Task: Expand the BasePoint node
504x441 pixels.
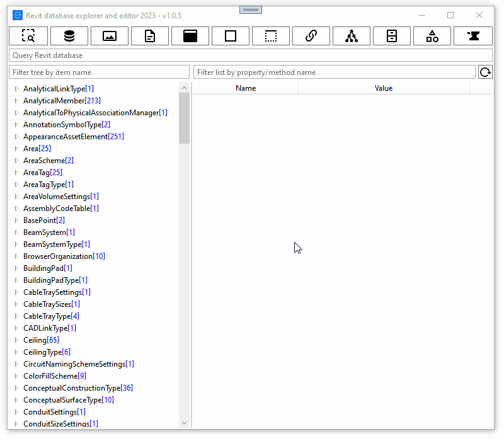Action: (x=16, y=220)
